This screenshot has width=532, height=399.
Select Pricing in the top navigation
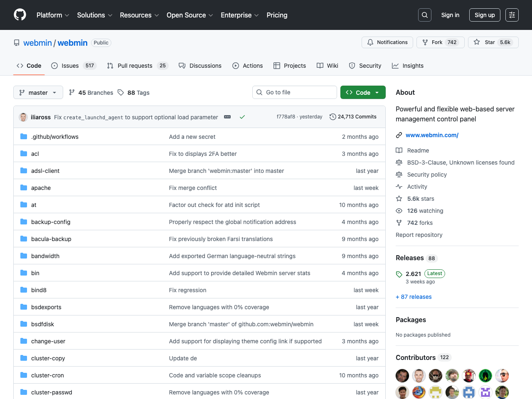click(x=277, y=15)
